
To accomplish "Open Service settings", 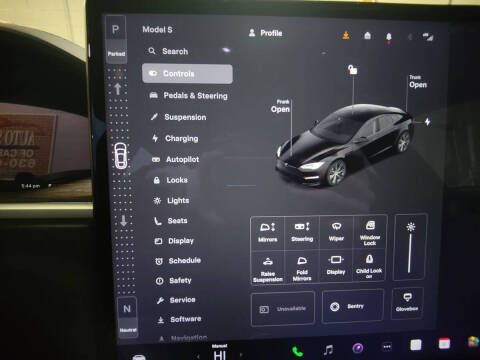I will coord(176,300).
